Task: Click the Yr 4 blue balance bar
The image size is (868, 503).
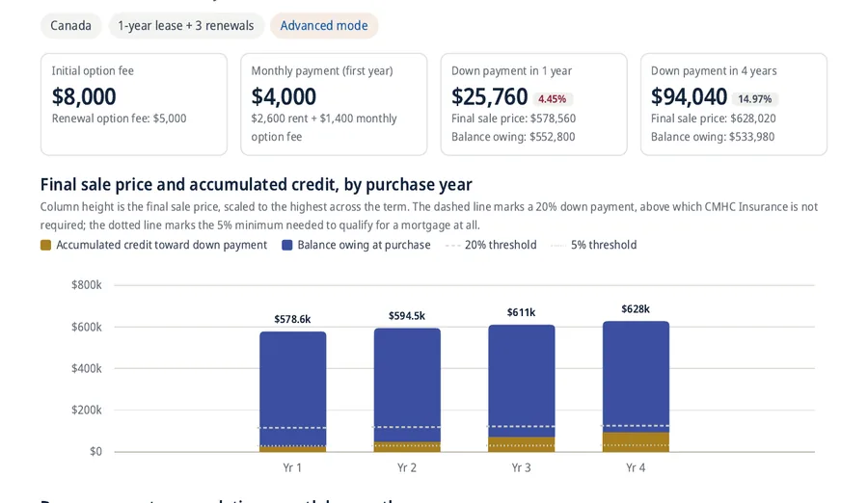Action: [x=637, y=375]
